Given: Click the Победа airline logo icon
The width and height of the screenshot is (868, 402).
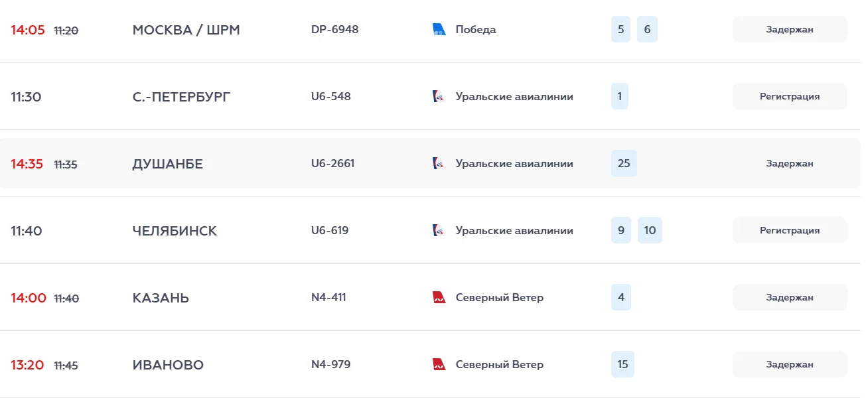Looking at the screenshot, I should [439, 29].
